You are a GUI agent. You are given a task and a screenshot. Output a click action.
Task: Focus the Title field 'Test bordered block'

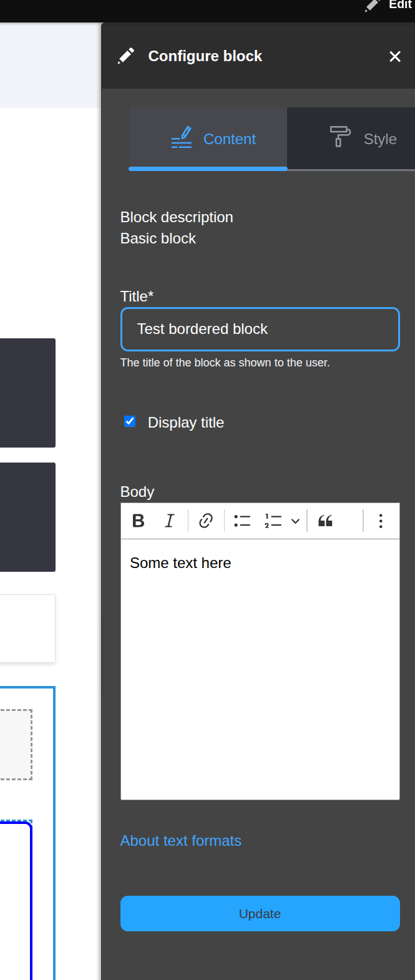coord(260,329)
